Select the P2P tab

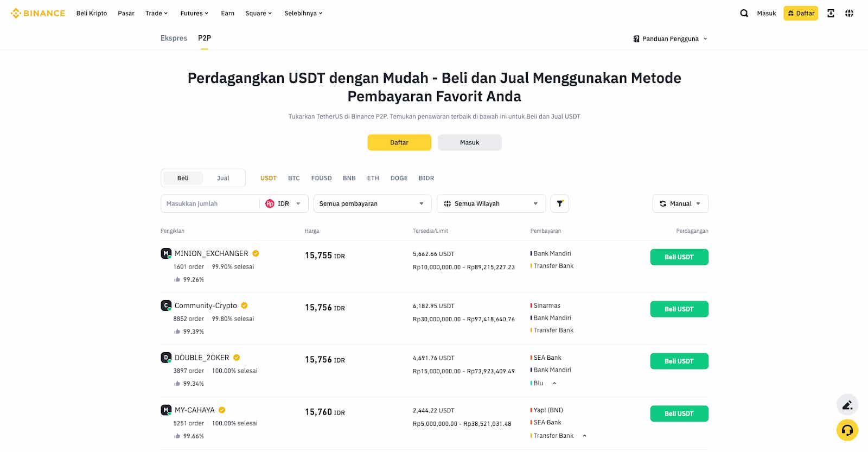[205, 38]
